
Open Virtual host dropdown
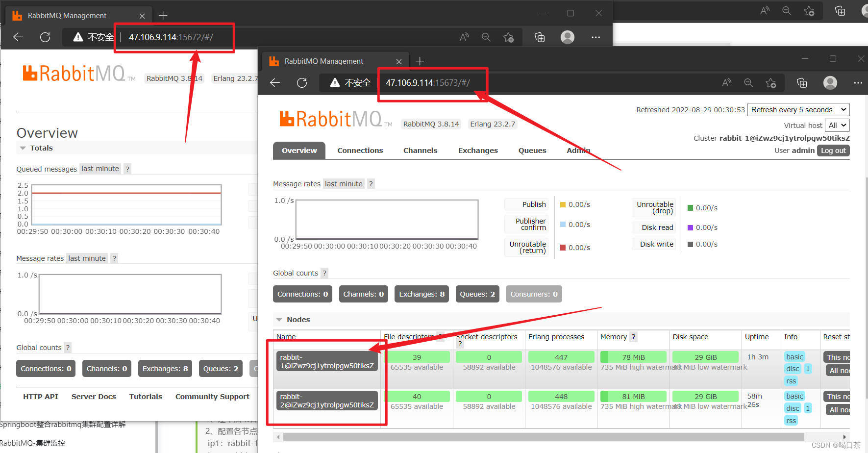[x=837, y=126]
